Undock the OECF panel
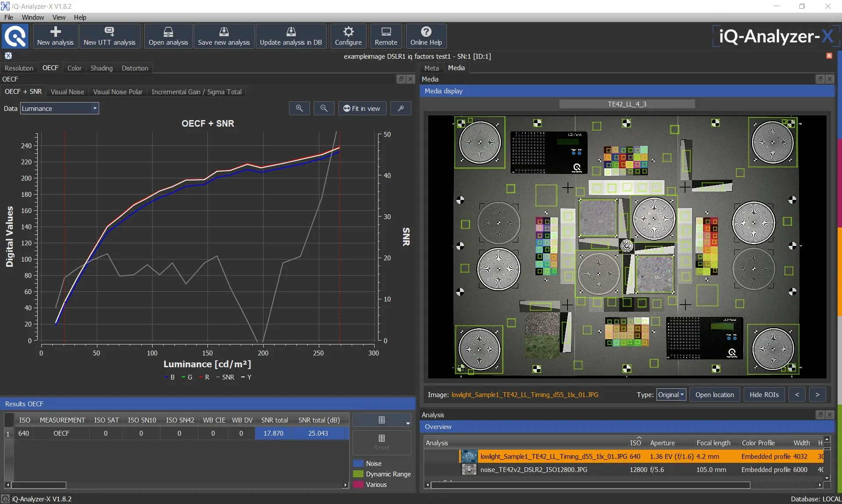 pos(401,79)
